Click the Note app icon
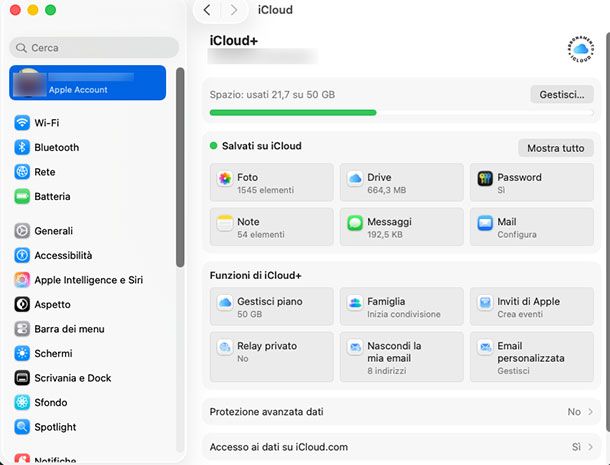This screenshot has height=465, width=610. tap(225, 223)
